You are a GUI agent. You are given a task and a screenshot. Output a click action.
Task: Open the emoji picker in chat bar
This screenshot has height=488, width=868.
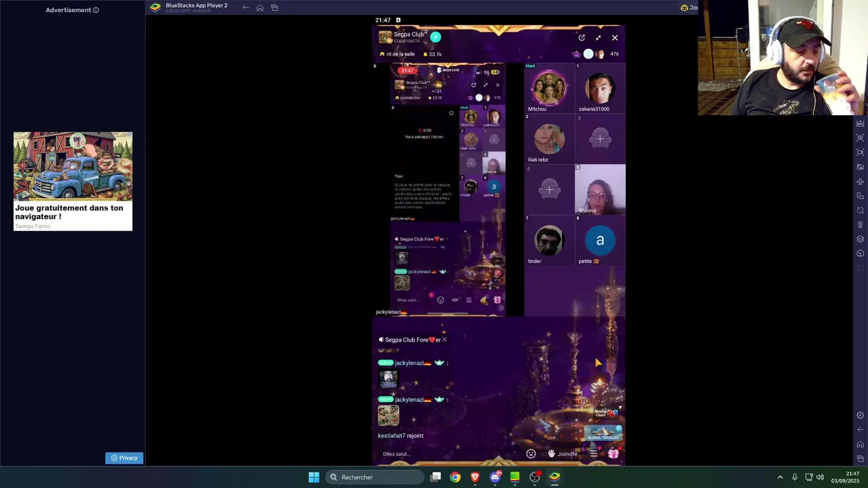tap(531, 453)
